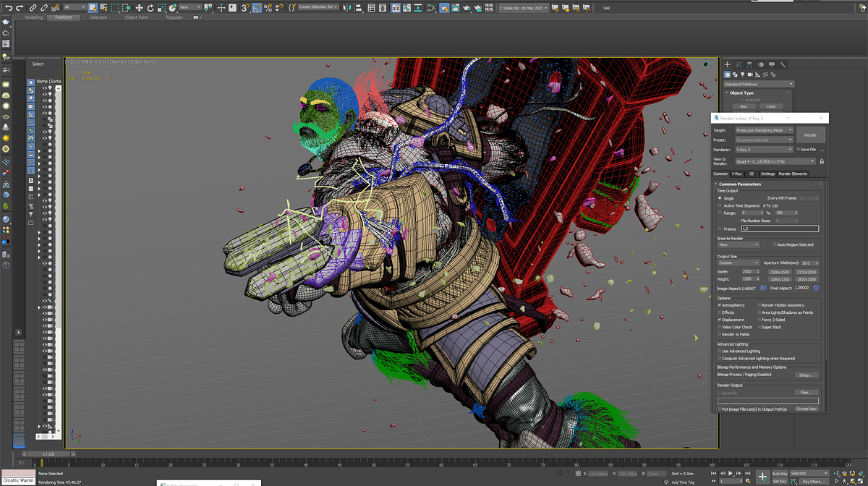The image size is (868, 486).
Task: Click the Create Now button
Action: [x=807, y=409]
